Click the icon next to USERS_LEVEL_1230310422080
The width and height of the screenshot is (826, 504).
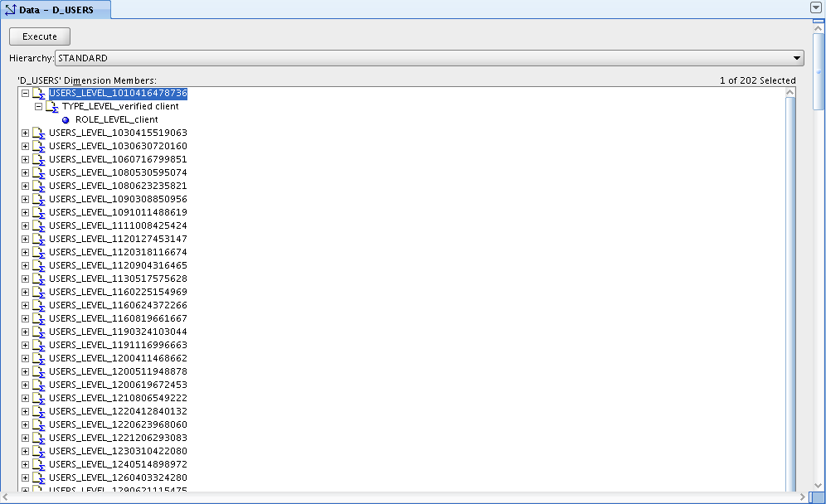[38, 451]
